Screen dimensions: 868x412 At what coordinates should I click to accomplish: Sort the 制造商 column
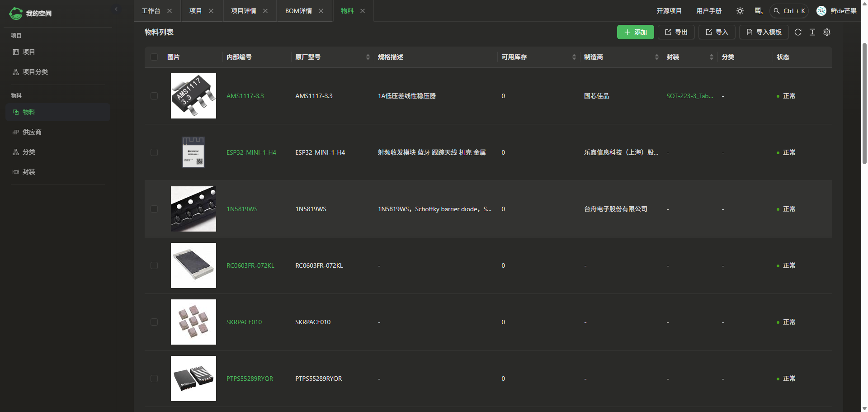[656, 57]
